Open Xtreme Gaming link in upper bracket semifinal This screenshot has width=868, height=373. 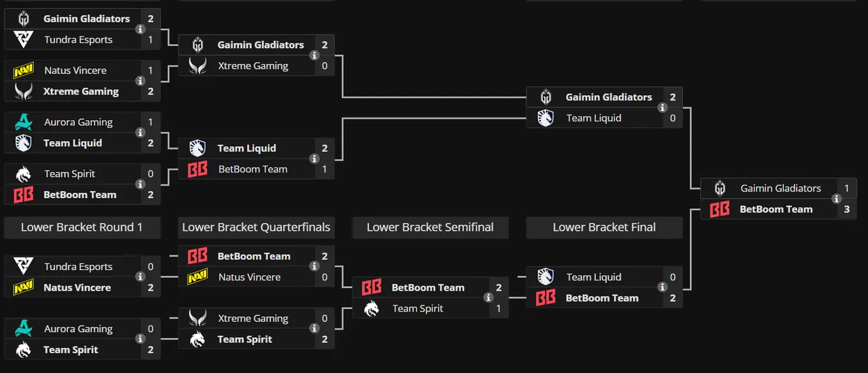[x=253, y=66]
